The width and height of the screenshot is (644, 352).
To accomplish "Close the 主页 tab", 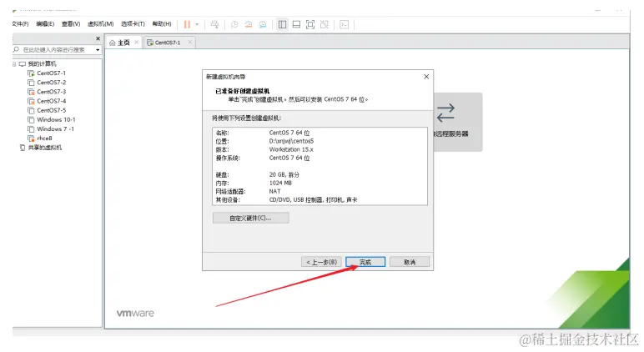I will (x=136, y=43).
